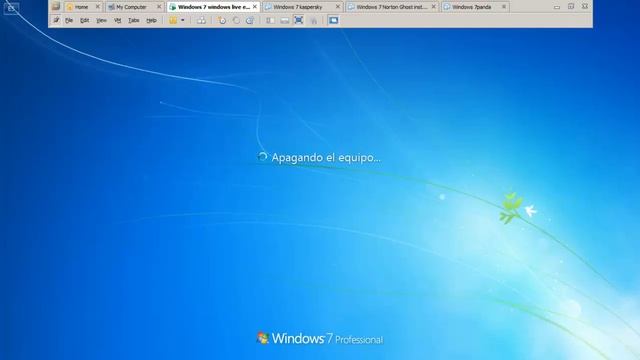This screenshot has height=360, width=640.
Task: Open the File menu
Action: 69,20
